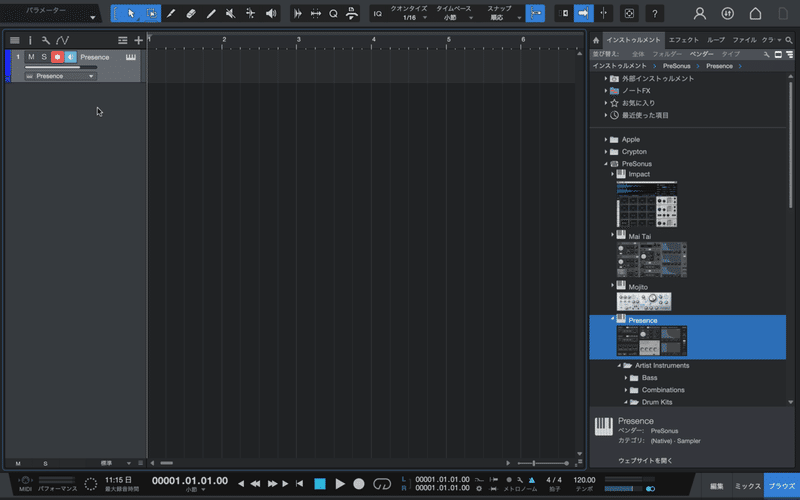
Task: Select the Listen (speaker) tool
Action: click(x=271, y=14)
